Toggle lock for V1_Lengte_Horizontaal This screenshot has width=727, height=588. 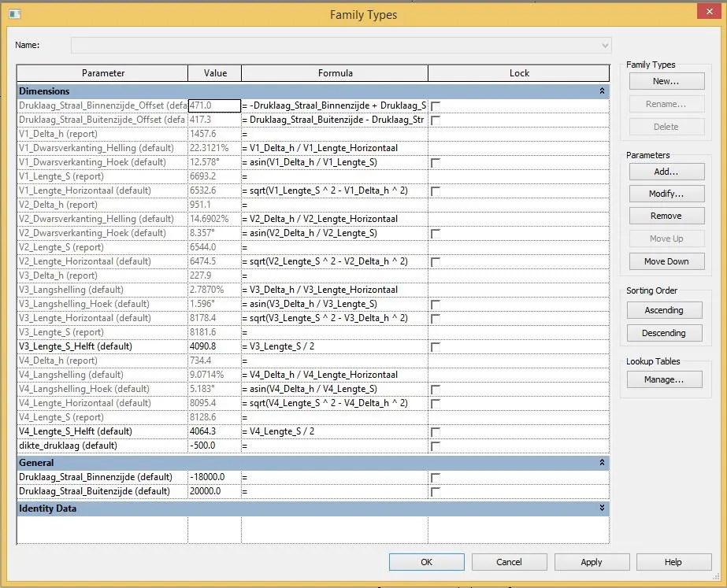(x=436, y=191)
